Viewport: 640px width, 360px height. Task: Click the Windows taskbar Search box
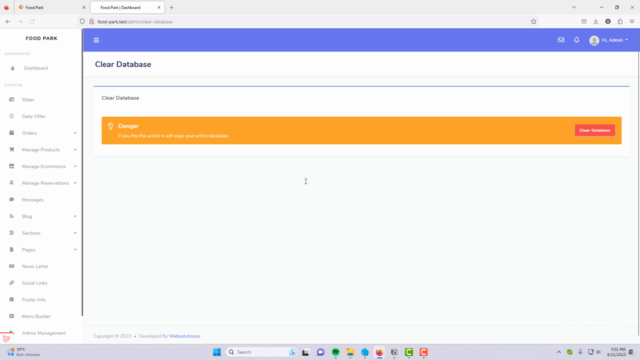click(x=261, y=352)
